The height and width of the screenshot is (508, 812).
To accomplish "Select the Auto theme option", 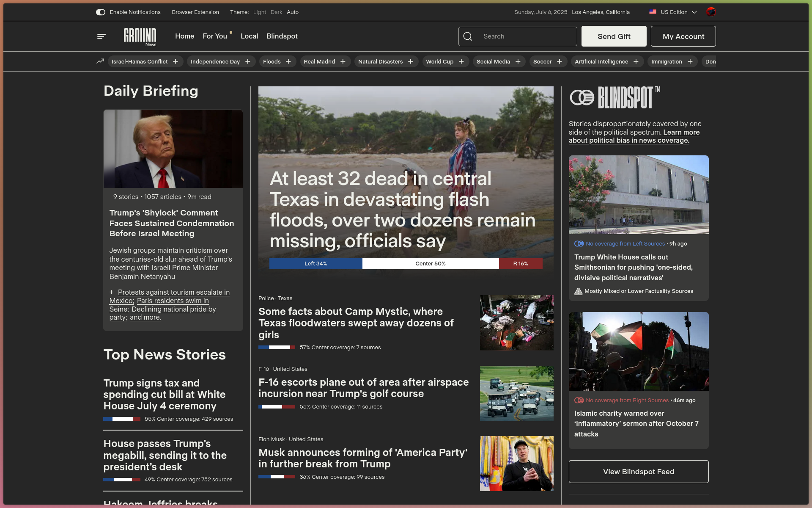I will [293, 12].
